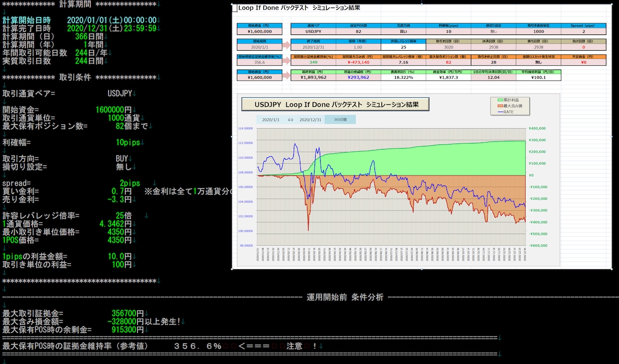Select the 28 trading halt days cell

pyautogui.click(x=493, y=62)
